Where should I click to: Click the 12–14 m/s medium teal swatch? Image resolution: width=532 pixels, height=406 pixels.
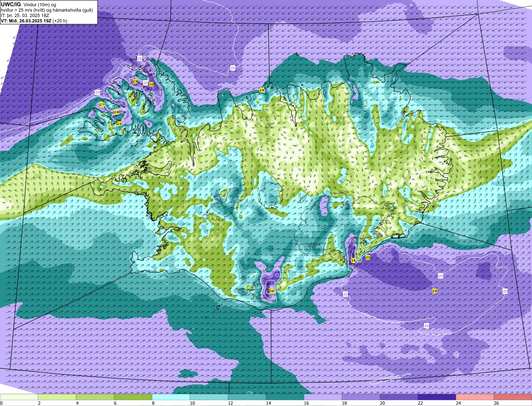coord(247,397)
